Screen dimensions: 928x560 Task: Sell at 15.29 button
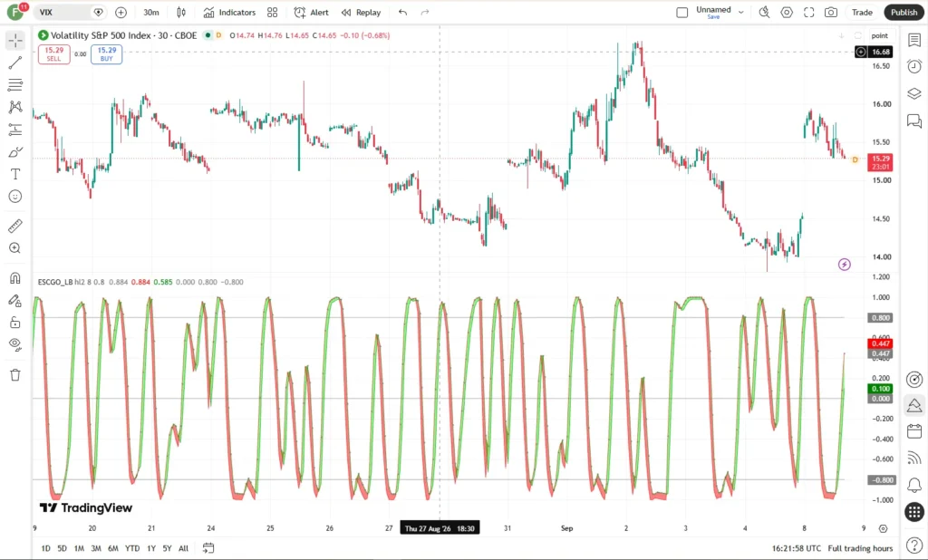(x=53, y=53)
